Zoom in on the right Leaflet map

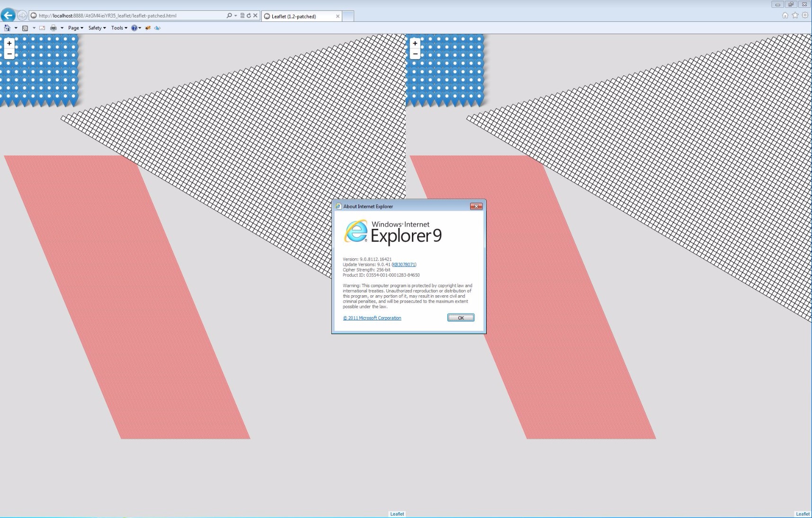click(415, 43)
